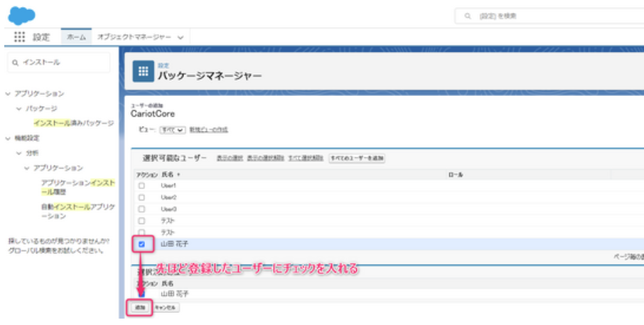Click the CariotCore package title

tap(152, 114)
